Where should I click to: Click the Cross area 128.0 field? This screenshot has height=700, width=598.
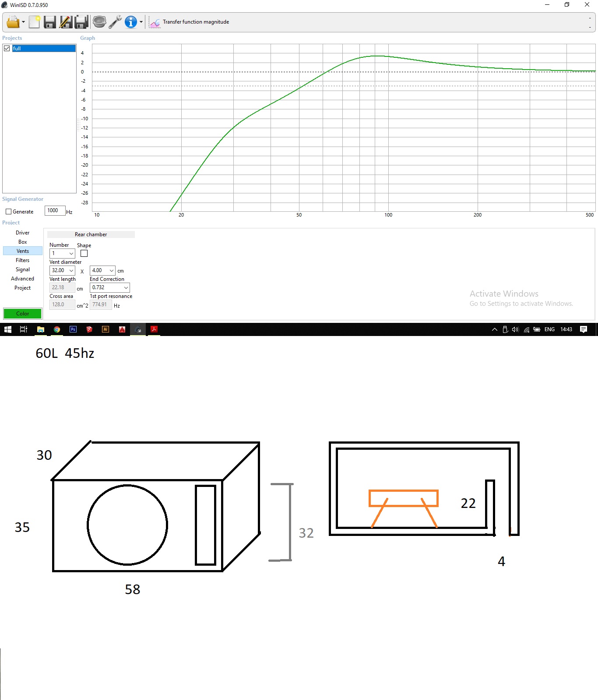(62, 304)
